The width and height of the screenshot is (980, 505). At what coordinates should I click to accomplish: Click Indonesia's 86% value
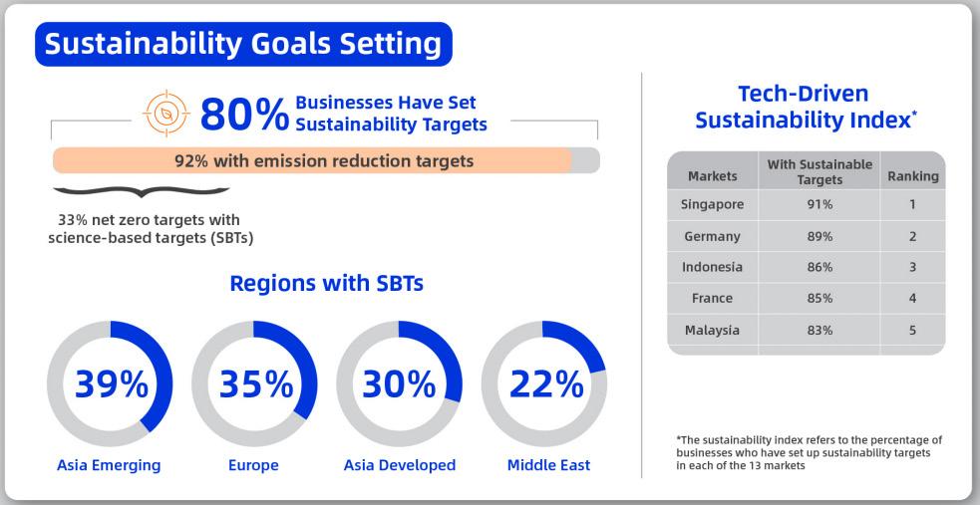819,267
